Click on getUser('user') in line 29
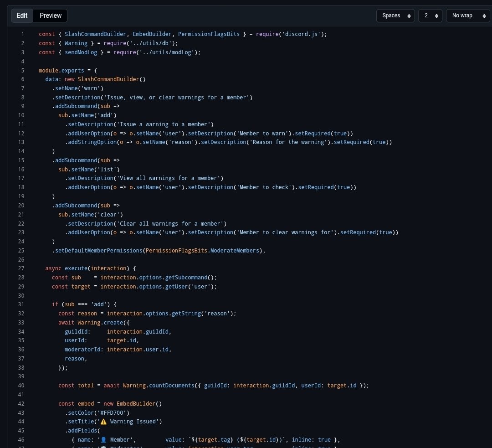 pyautogui.click(x=190, y=287)
